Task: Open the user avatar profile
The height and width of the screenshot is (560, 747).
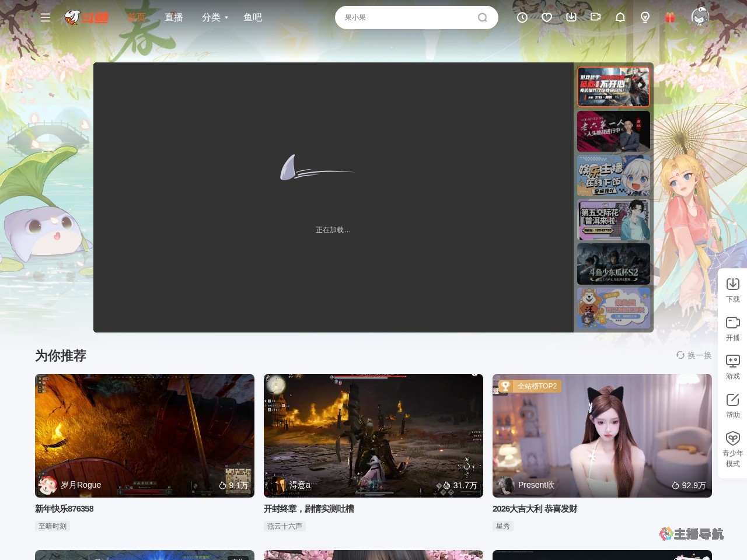Action: click(700, 17)
